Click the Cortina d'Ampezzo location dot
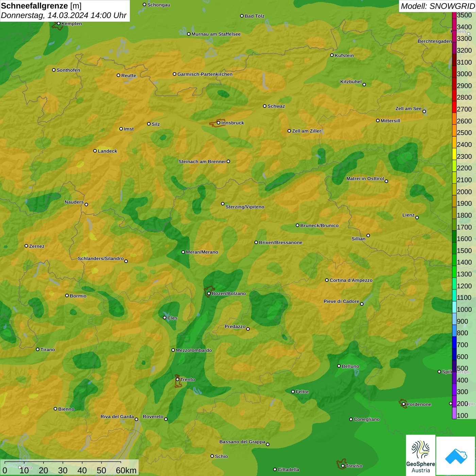Image resolution: width=476 pixels, height=476 pixels. tap(327, 280)
